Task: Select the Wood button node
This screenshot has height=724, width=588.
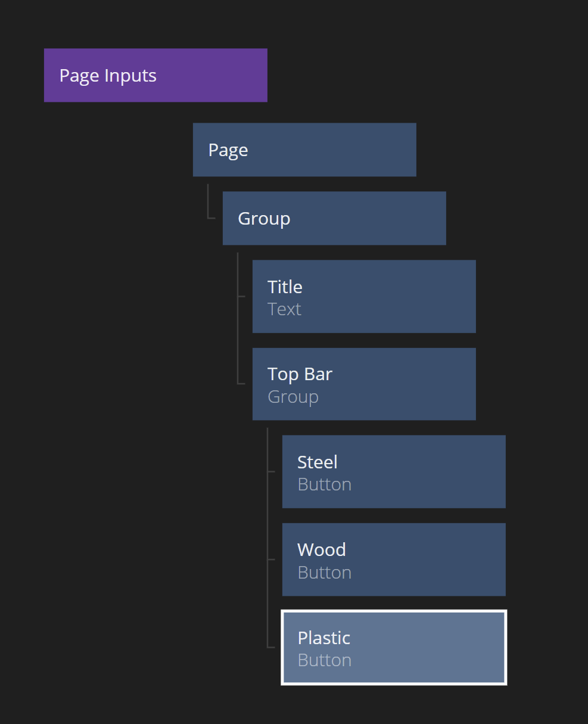Action: [x=393, y=559]
